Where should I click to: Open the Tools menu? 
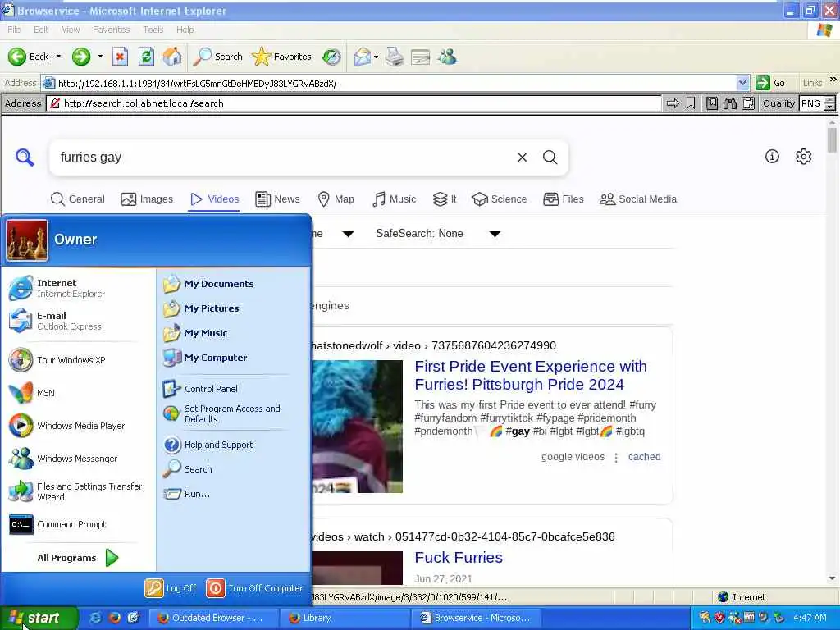[153, 30]
